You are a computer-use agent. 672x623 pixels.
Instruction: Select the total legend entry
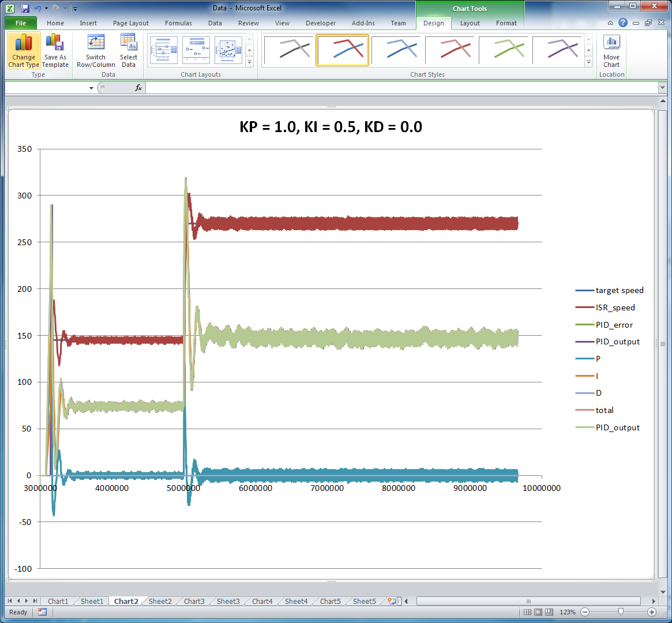595,411
